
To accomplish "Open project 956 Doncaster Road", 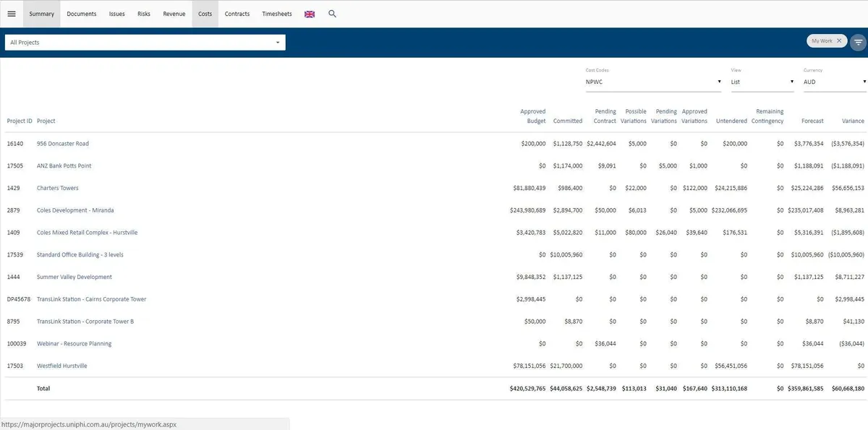I will pyautogui.click(x=63, y=144).
